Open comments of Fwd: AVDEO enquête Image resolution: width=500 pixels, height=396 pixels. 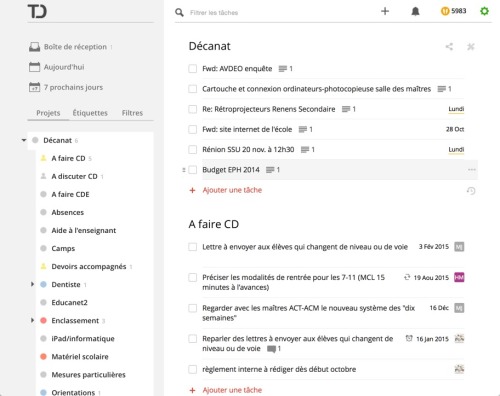[286, 69]
